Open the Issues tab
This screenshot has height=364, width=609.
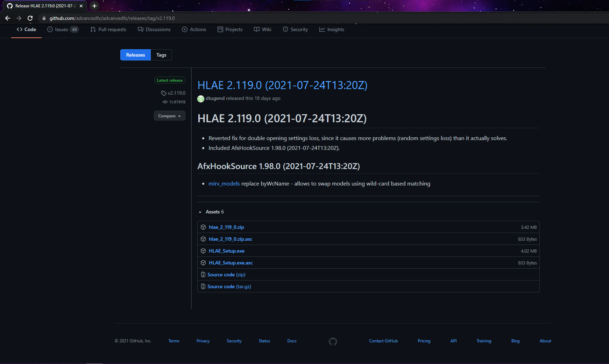pos(63,29)
